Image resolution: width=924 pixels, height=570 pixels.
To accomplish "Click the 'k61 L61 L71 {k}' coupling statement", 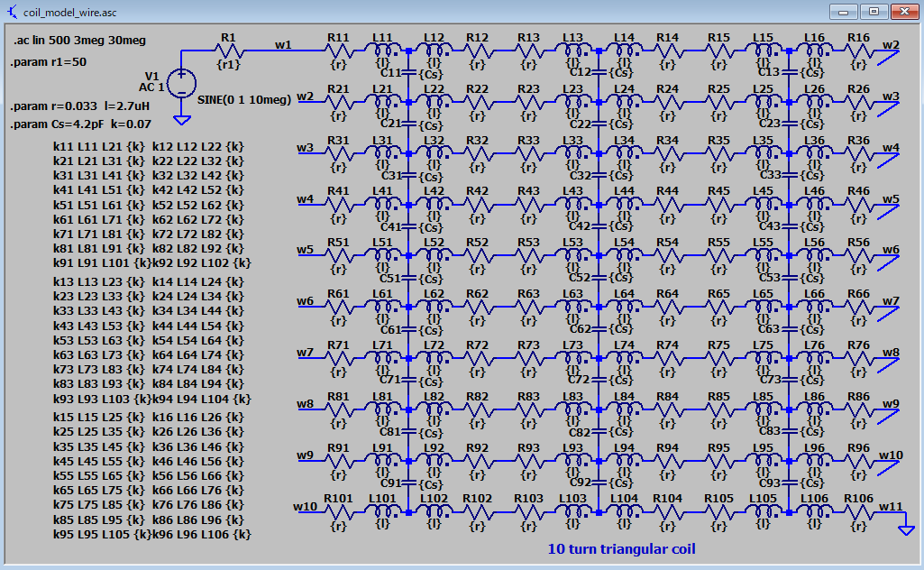I will pyautogui.click(x=99, y=220).
